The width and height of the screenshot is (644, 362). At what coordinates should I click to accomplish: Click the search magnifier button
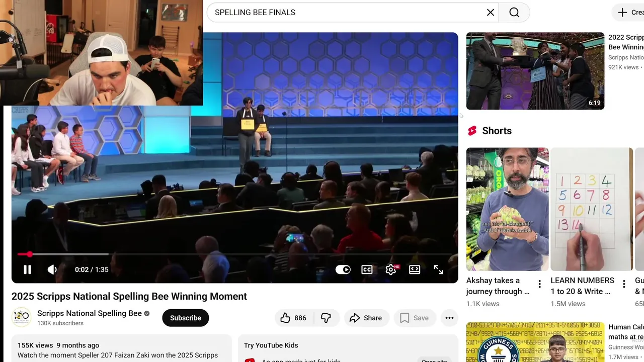[x=514, y=13]
